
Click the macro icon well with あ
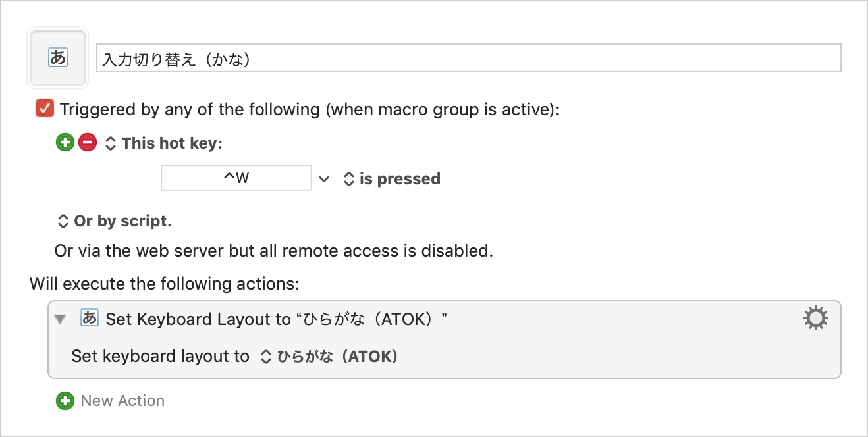click(58, 58)
